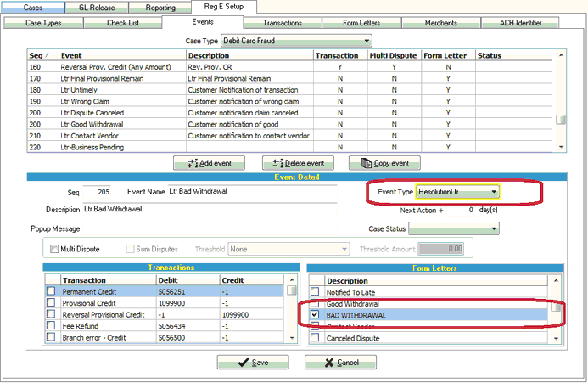Image resolution: width=588 pixels, height=383 pixels.
Task: Check the Fee Refund transaction box
Action: 51,325
